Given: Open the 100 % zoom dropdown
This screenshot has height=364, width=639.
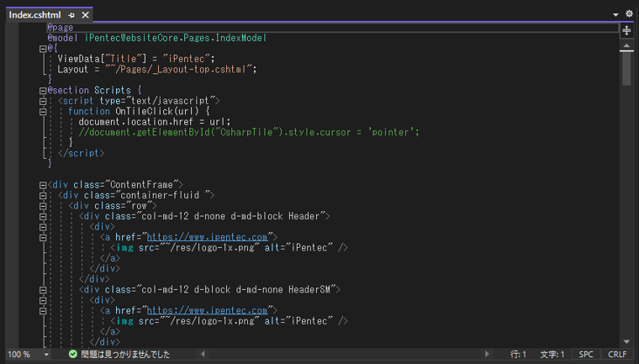Looking at the screenshot, I should (x=46, y=355).
